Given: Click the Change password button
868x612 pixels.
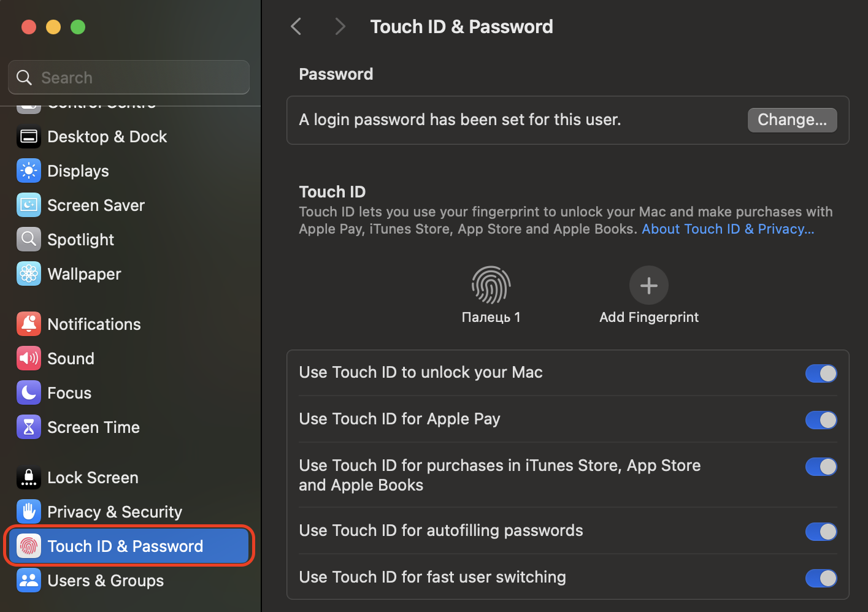Looking at the screenshot, I should (792, 120).
